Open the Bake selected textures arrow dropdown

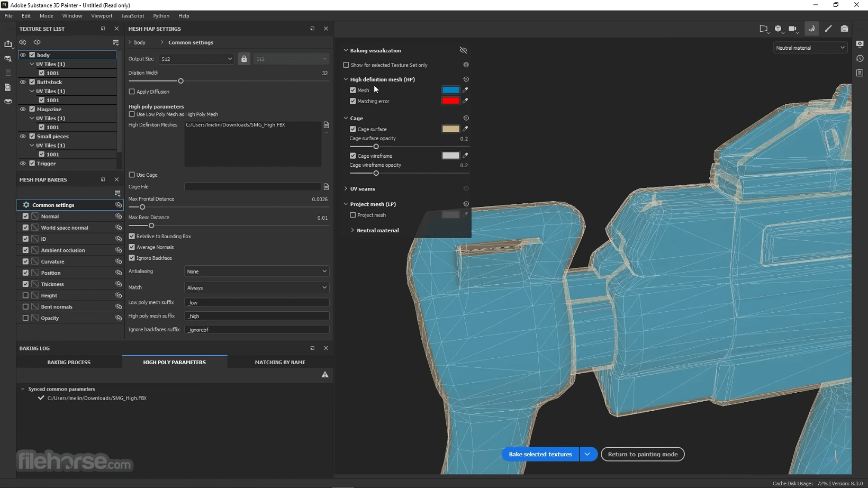[588, 454]
